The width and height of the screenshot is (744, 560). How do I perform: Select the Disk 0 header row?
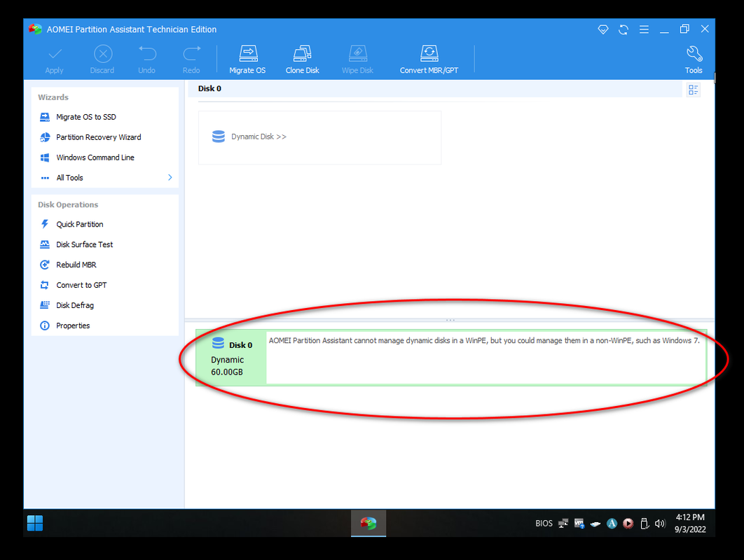point(435,89)
